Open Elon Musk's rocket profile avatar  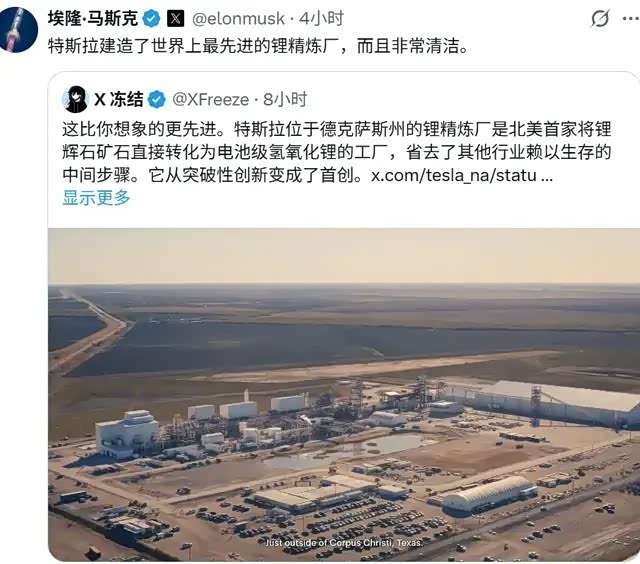[18, 31]
